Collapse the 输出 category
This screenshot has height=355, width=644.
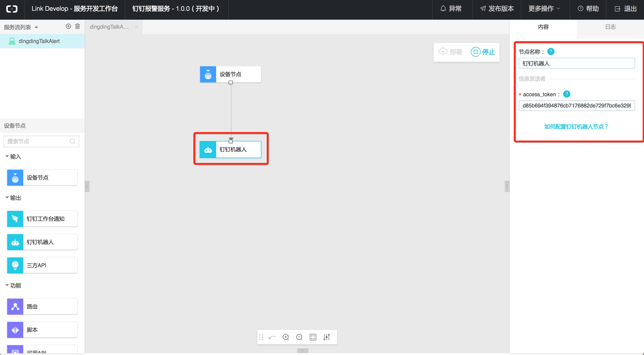7,197
